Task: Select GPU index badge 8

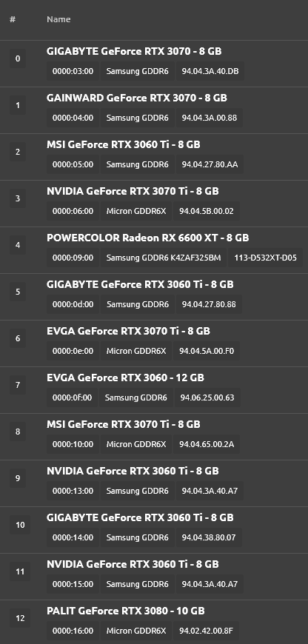Action: click(x=17, y=432)
